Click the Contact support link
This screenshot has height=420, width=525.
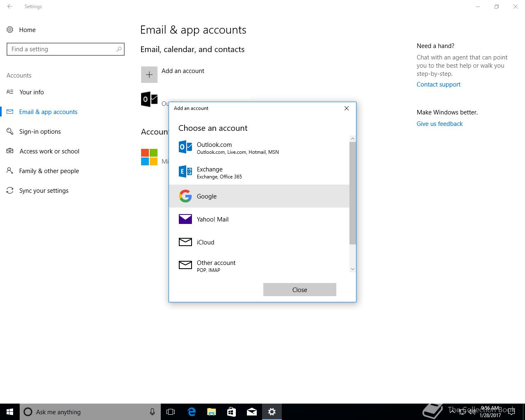pyautogui.click(x=438, y=84)
